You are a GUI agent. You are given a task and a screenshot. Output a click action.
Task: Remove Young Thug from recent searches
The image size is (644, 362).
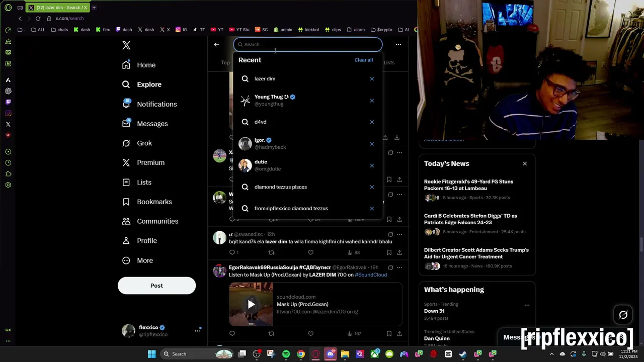(x=372, y=101)
